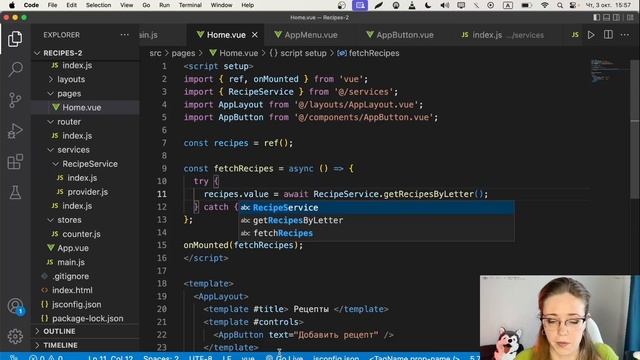Open Accounts menu with notification badge

(x=16, y=306)
